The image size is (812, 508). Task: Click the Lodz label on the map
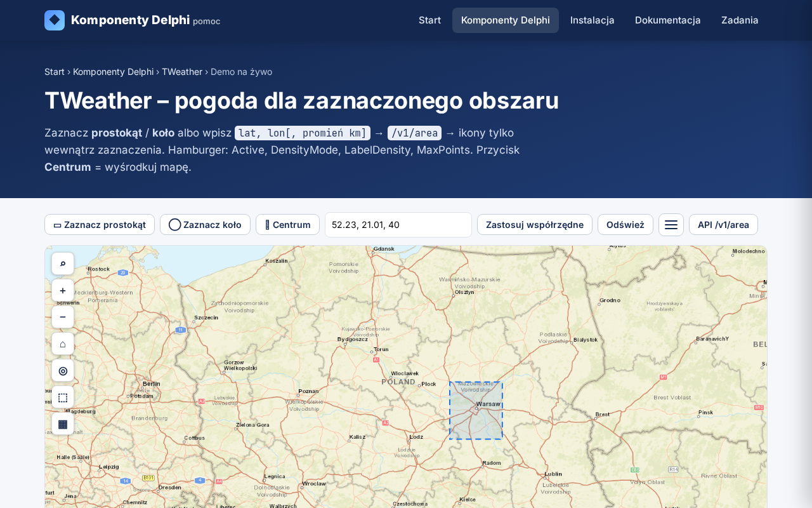(x=416, y=437)
